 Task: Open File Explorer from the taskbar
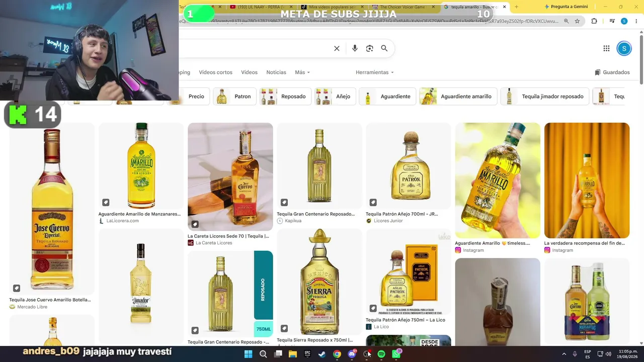click(x=292, y=354)
